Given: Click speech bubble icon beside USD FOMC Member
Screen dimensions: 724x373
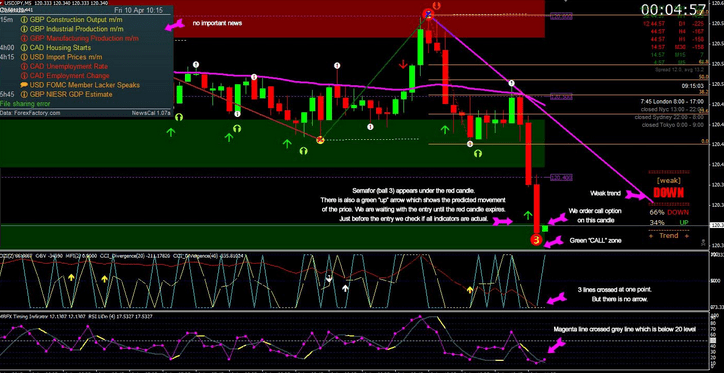Looking at the screenshot, I should tap(24, 85).
